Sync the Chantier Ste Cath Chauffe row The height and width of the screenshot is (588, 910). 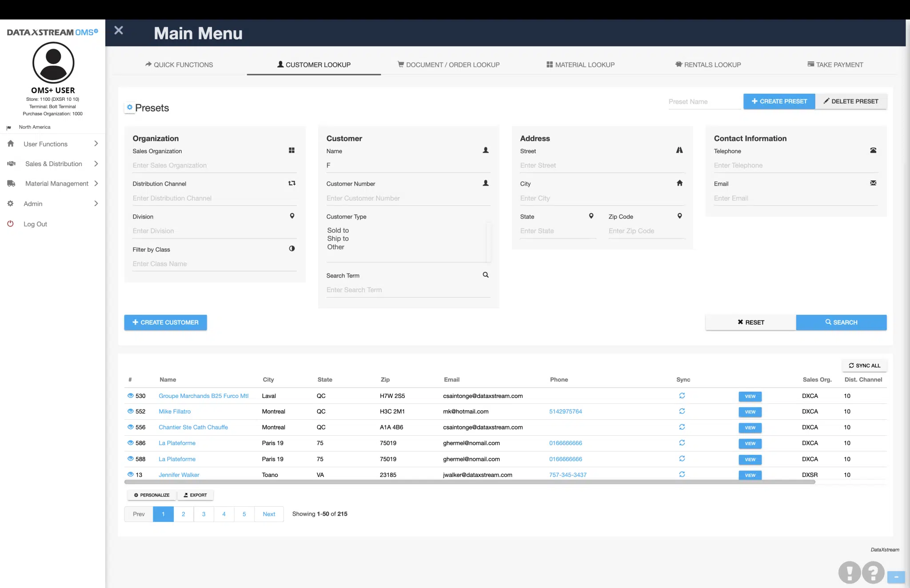tap(682, 427)
